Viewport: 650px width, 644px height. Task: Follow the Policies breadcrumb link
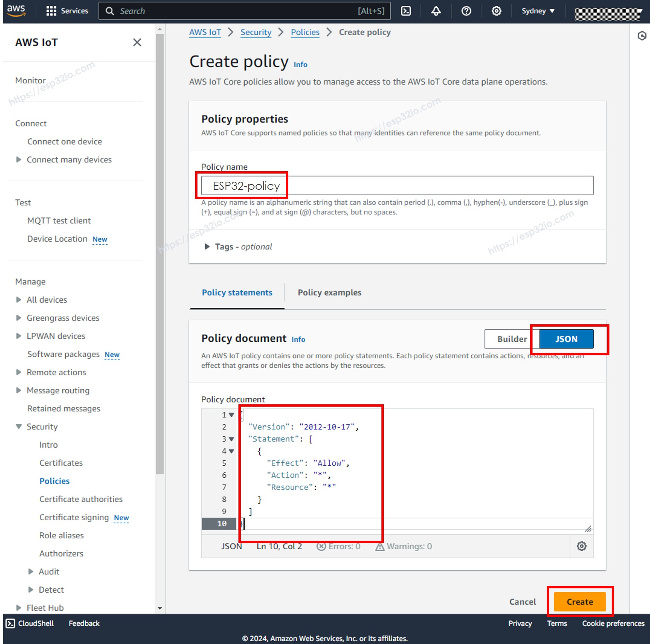(305, 32)
